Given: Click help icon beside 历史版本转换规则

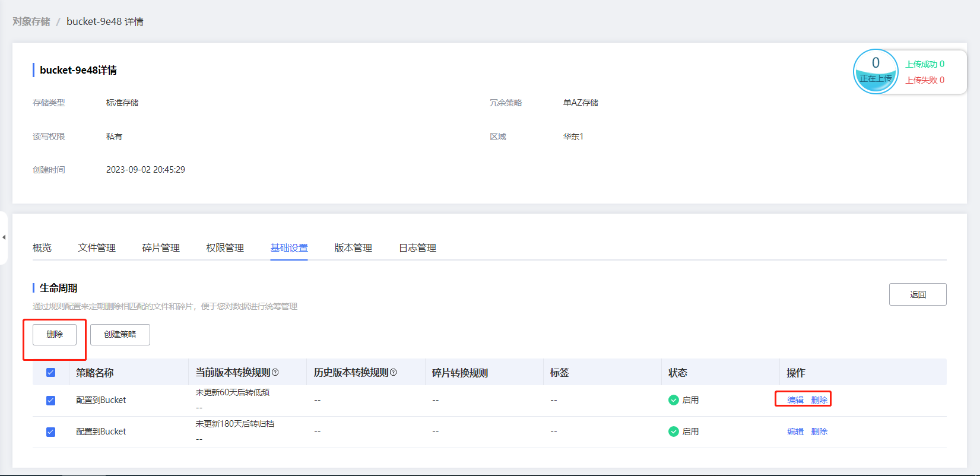Looking at the screenshot, I should click(393, 373).
